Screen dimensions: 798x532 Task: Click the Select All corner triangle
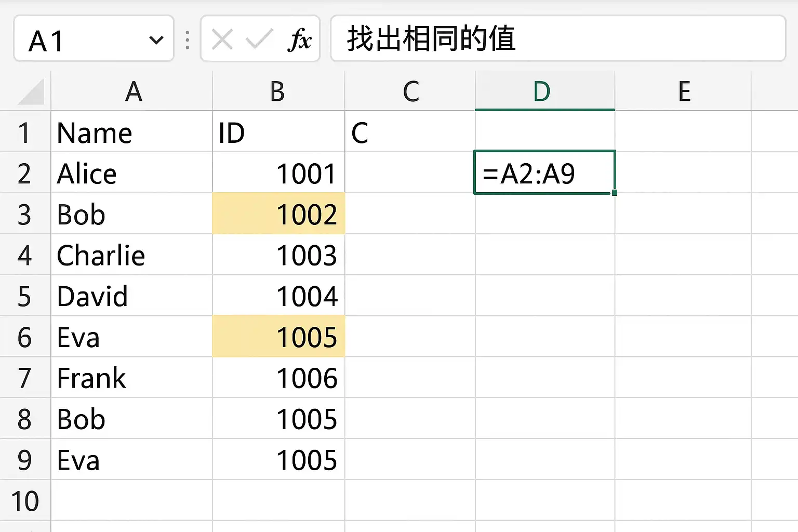click(x=31, y=92)
